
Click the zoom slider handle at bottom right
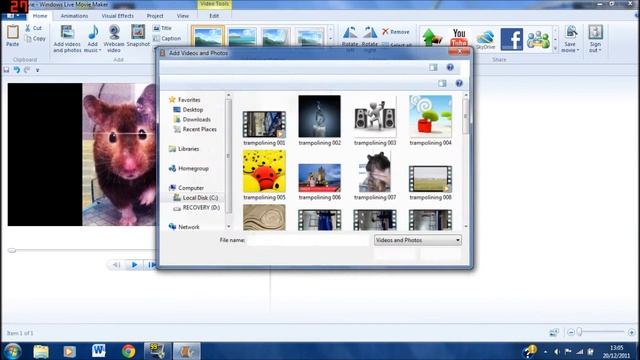click(579, 332)
